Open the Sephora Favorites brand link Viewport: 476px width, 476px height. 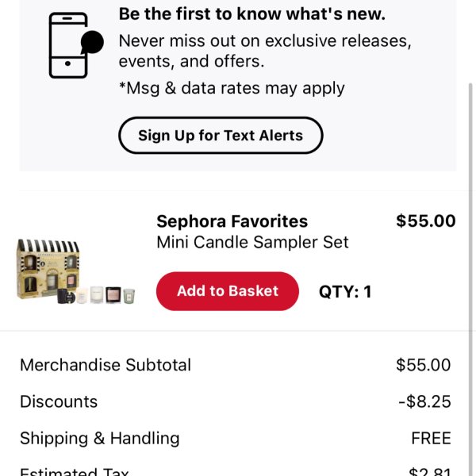(x=232, y=221)
